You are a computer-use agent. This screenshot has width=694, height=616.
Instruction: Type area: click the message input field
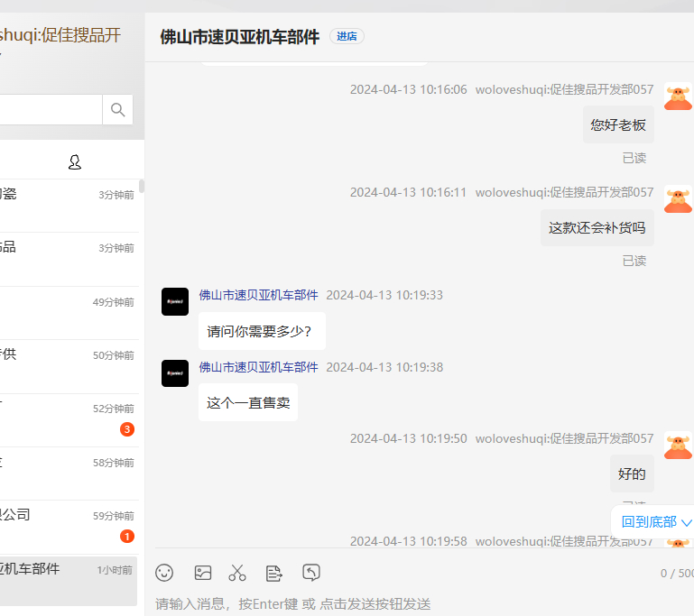click(406, 602)
